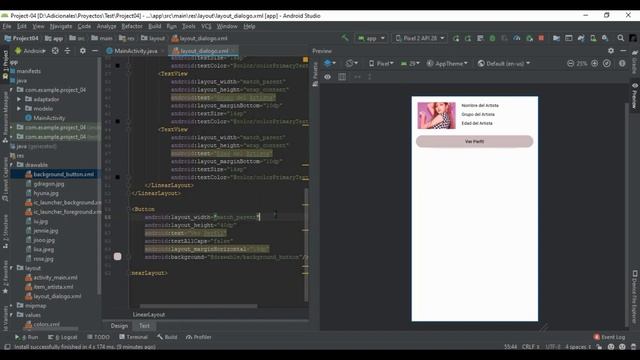Open the Pixel device dropdown in preview
Image resolution: width=640 pixels, height=360 pixels.
click(381, 64)
